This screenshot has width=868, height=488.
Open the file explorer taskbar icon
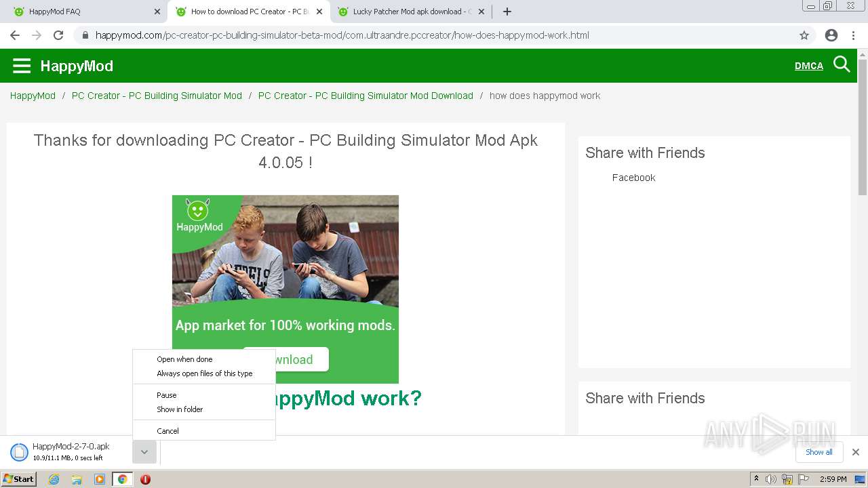(x=77, y=479)
